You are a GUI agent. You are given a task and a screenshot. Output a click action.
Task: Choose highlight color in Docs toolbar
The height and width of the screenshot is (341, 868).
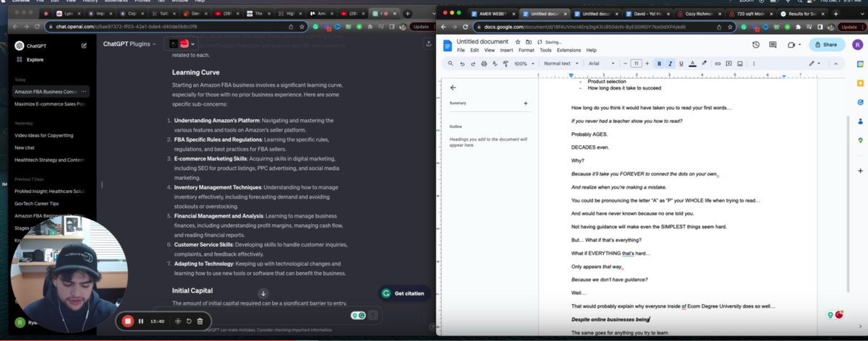(x=705, y=64)
